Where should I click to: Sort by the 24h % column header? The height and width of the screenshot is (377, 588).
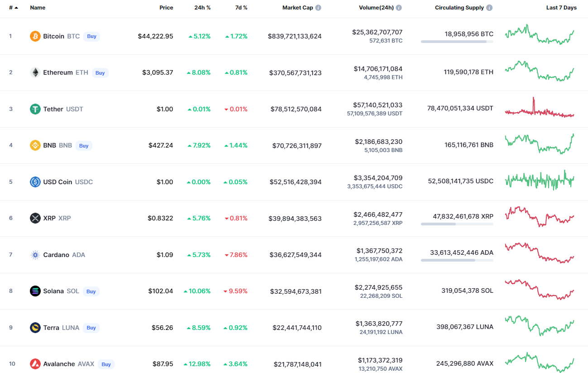point(202,8)
